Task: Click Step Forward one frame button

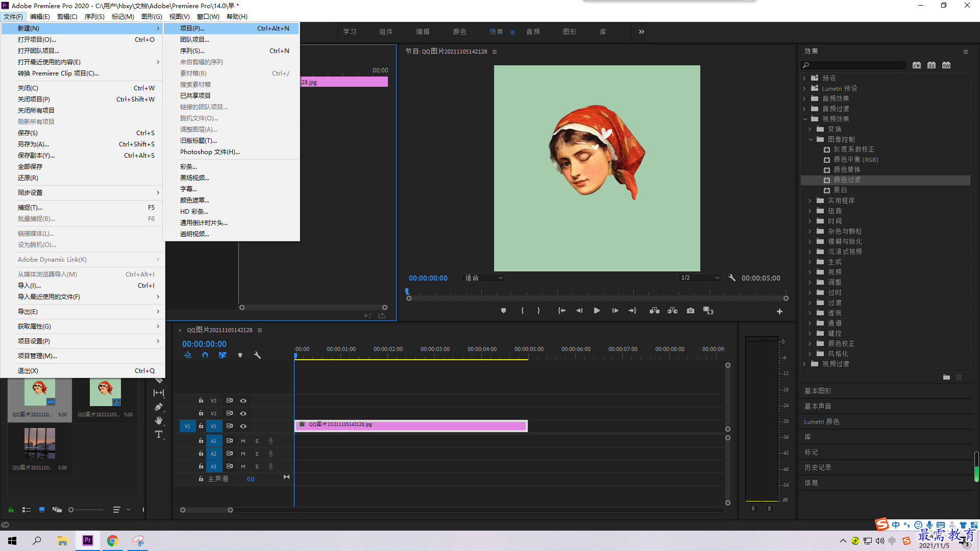Action: pyautogui.click(x=615, y=311)
